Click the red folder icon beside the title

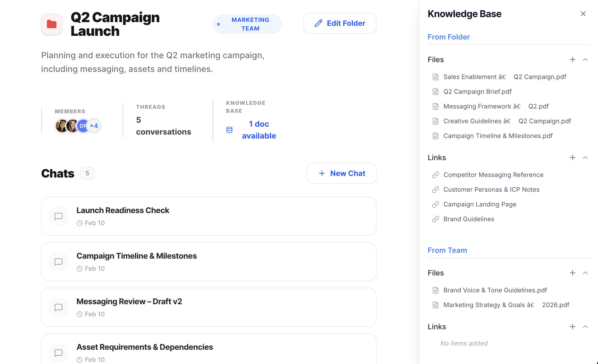52,24
